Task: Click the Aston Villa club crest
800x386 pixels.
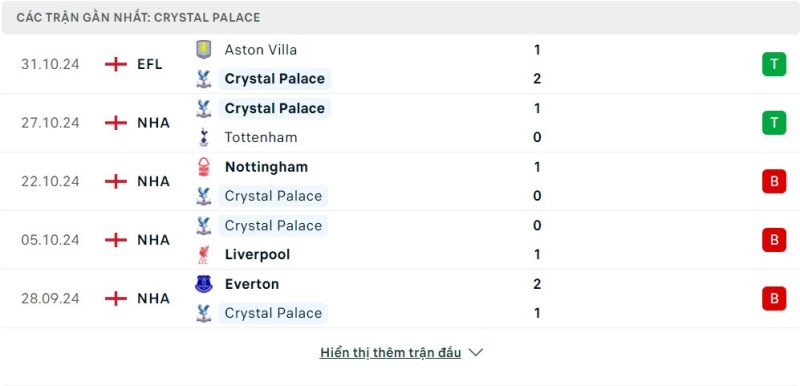Action: click(x=204, y=49)
